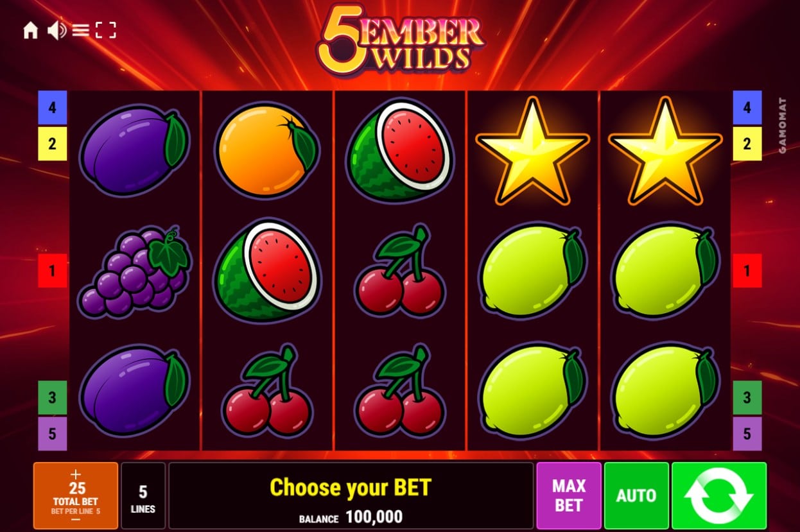Click the home icon
The height and width of the screenshot is (532, 800).
pos(30,30)
